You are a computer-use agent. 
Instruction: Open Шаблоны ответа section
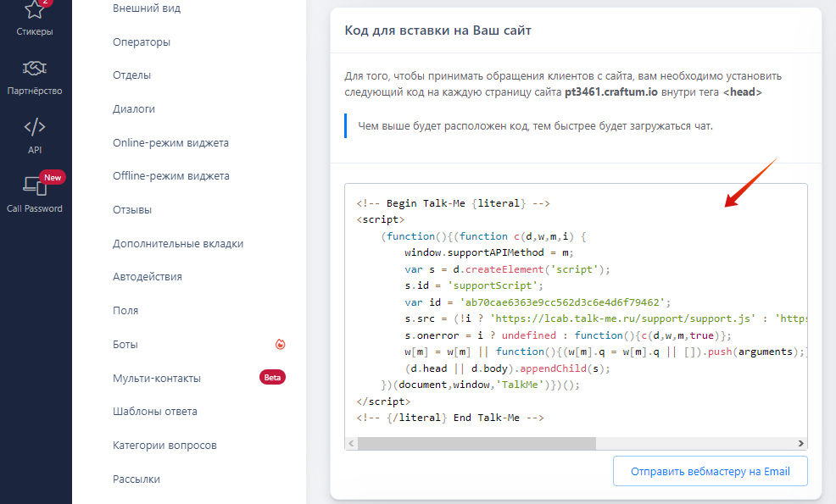(x=155, y=412)
